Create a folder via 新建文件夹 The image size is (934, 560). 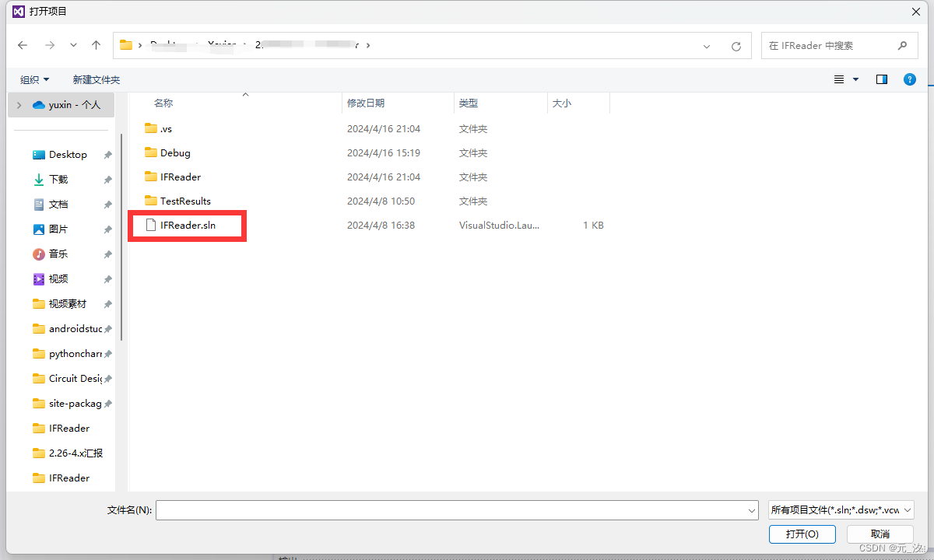coord(96,79)
